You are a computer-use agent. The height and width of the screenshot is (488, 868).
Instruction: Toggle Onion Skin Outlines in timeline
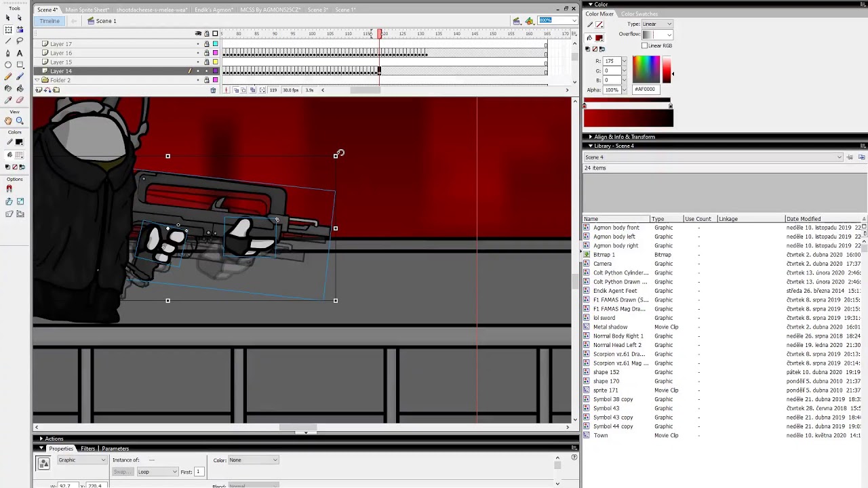pyautogui.click(x=243, y=90)
